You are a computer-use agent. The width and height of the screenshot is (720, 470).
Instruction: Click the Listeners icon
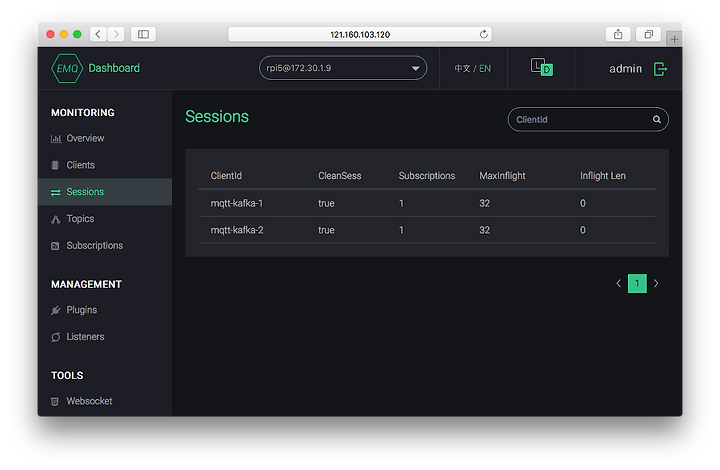pos(56,337)
